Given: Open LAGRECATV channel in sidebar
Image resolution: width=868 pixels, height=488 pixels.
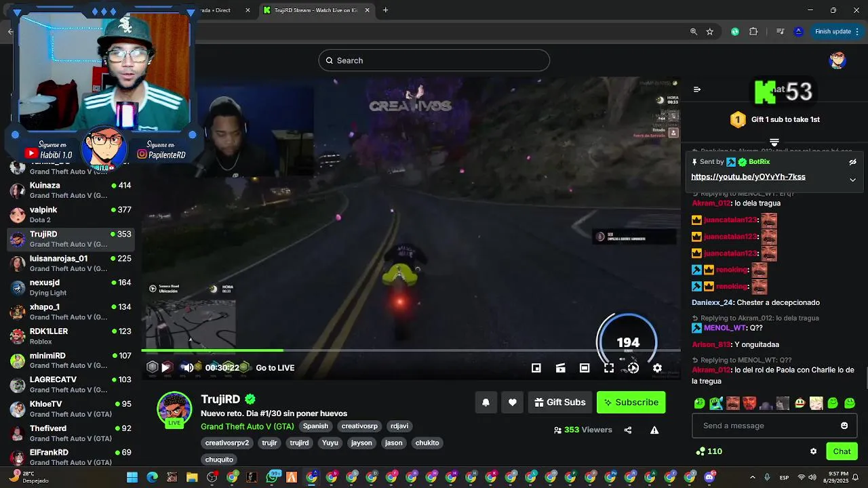Looking at the screenshot, I should point(71,385).
